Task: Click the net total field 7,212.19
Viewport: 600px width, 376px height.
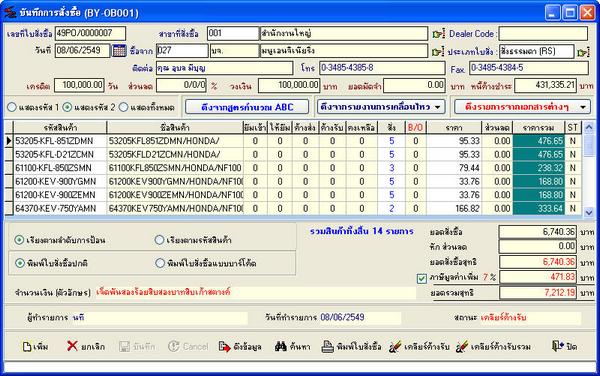Action: pos(538,293)
